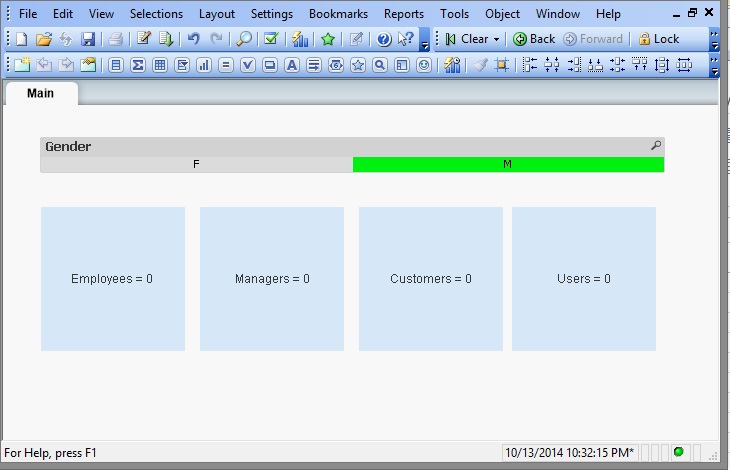This screenshot has width=730, height=470.
Task: Switch to the Main sheet tab
Action: (41, 94)
